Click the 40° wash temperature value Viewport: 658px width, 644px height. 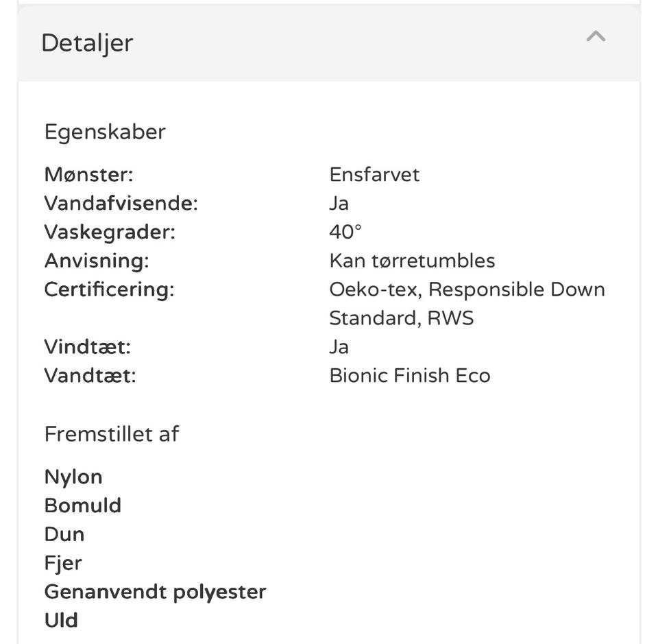[x=345, y=232]
